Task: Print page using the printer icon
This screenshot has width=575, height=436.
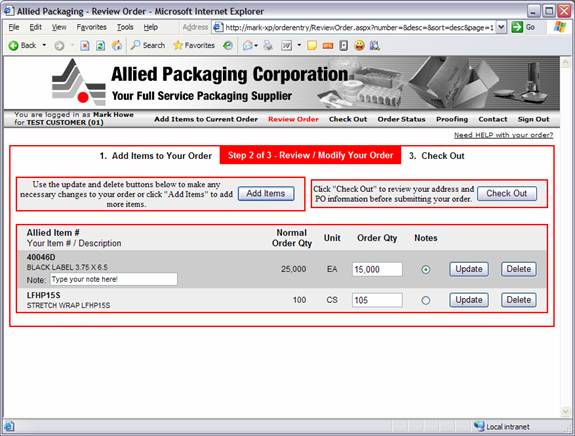Action: tap(268, 45)
